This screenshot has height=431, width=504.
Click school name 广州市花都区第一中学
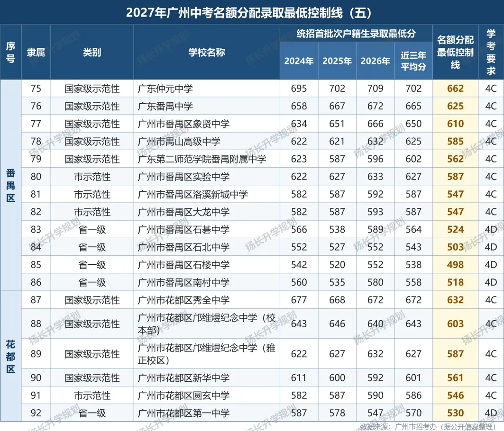tap(183, 413)
